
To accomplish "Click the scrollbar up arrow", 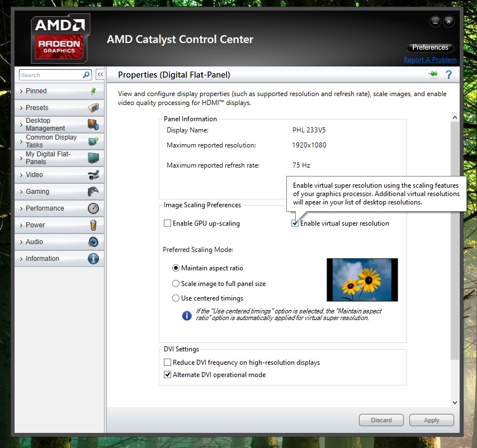I will click(455, 117).
